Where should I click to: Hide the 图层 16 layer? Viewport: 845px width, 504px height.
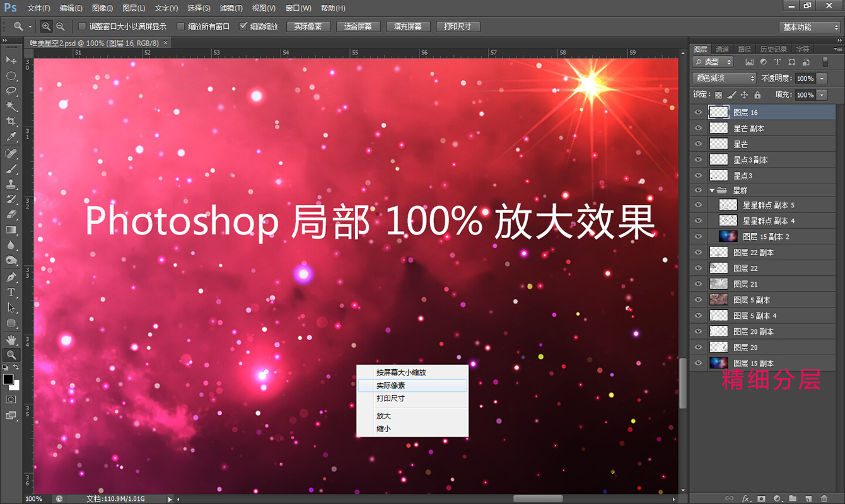pyautogui.click(x=698, y=112)
